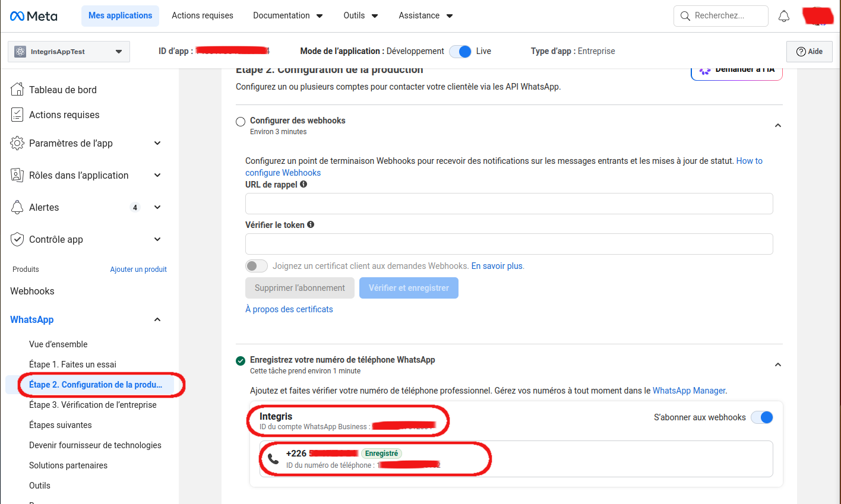Click the Tableau de bord home icon
The width and height of the screenshot is (841, 504).
[x=17, y=90]
